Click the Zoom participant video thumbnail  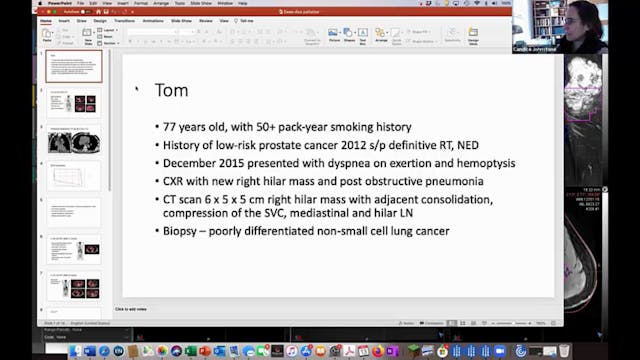click(560, 27)
